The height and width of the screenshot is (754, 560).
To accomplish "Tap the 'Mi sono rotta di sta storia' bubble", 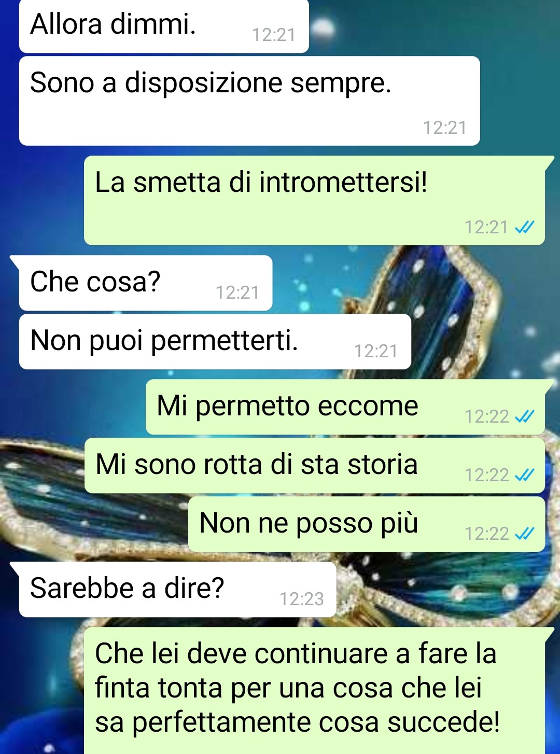I will click(x=315, y=466).
